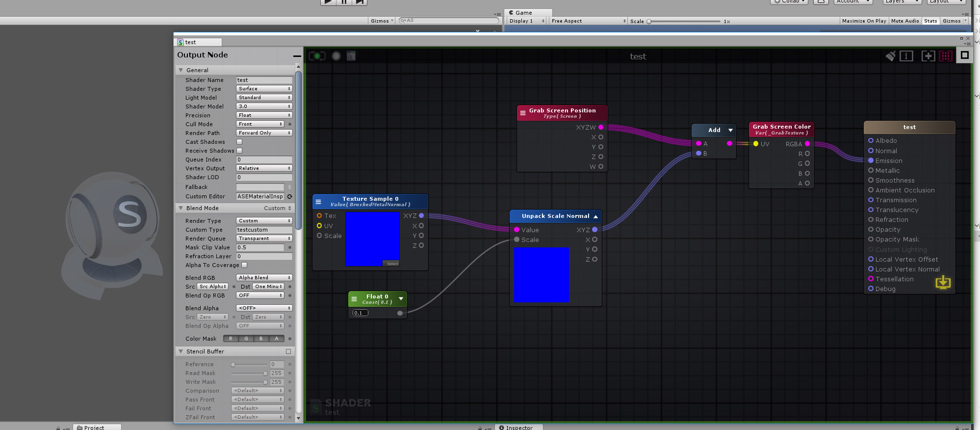Click the Stats button in Game view
980x430 pixels.
[x=930, y=21]
